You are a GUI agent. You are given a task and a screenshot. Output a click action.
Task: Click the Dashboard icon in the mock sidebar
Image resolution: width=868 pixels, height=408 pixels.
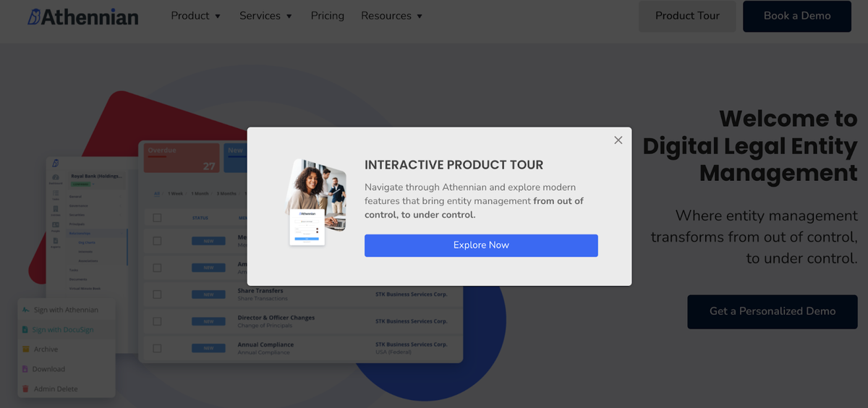pos(56,177)
